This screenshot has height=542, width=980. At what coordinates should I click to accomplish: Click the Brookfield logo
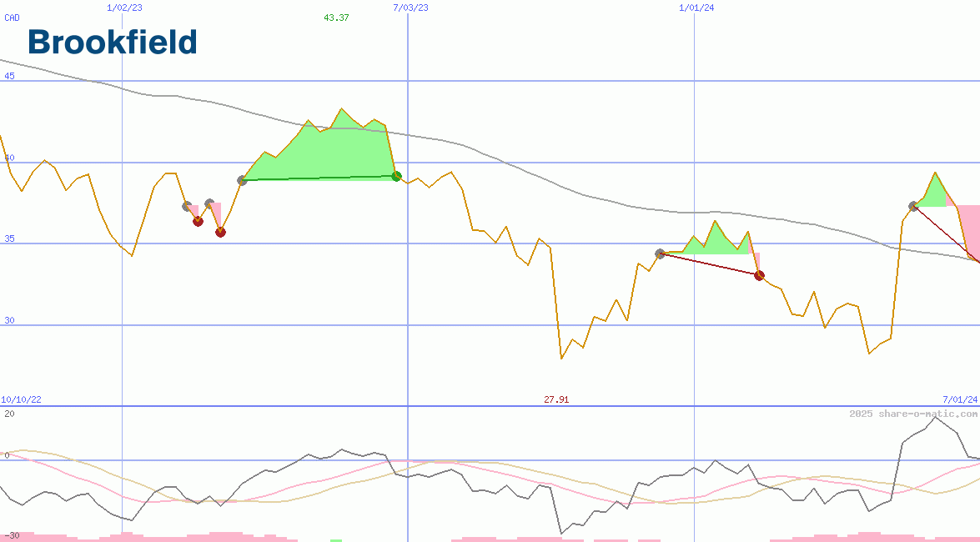(x=113, y=42)
